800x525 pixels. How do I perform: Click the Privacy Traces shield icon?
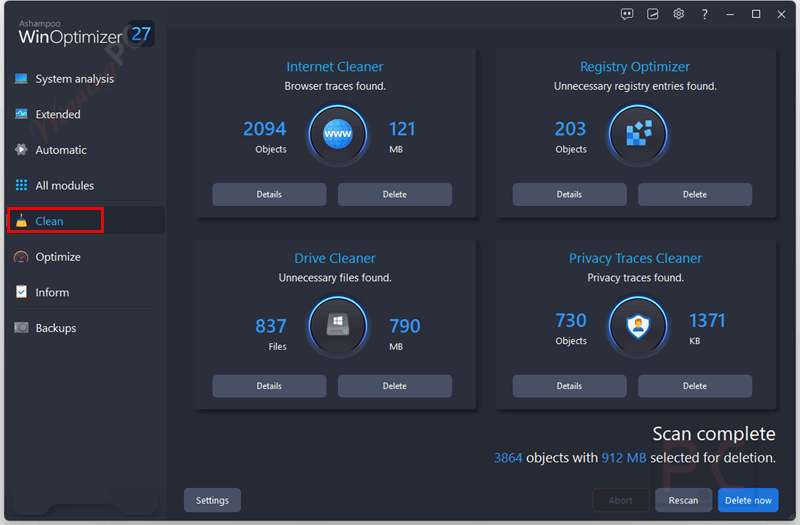tap(638, 326)
